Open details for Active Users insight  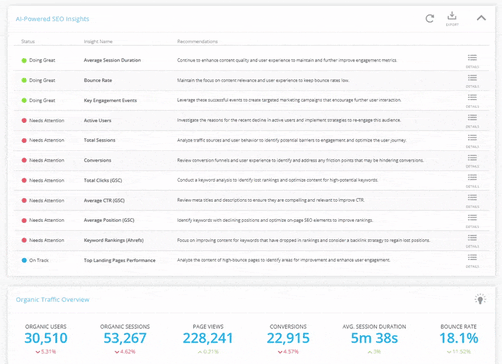[x=472, y=120]
